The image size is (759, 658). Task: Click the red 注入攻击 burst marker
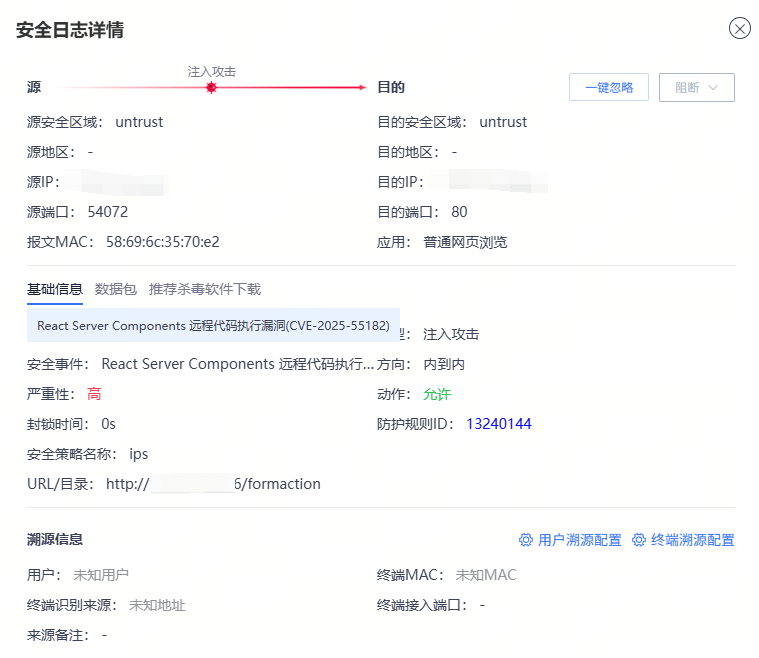coord(211,88)
